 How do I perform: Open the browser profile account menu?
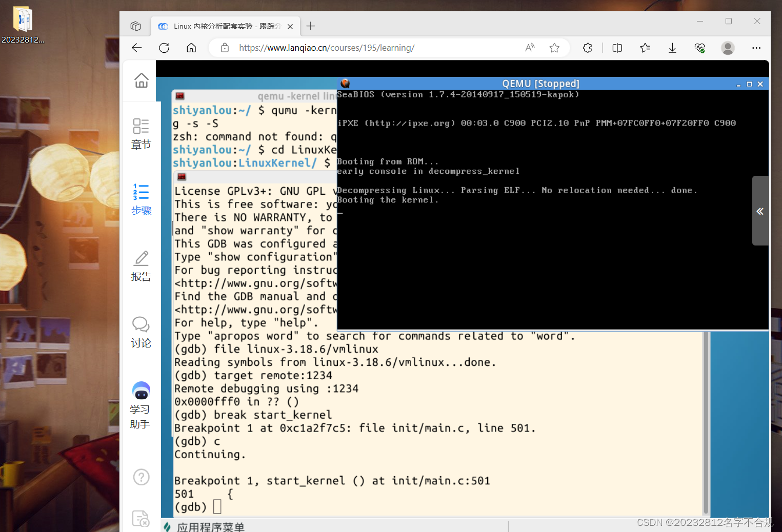pos(728,48)
